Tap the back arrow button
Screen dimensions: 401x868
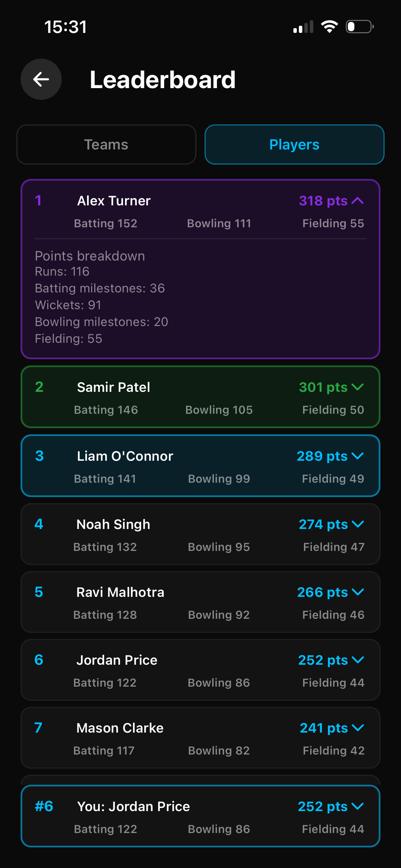point(41,80)
